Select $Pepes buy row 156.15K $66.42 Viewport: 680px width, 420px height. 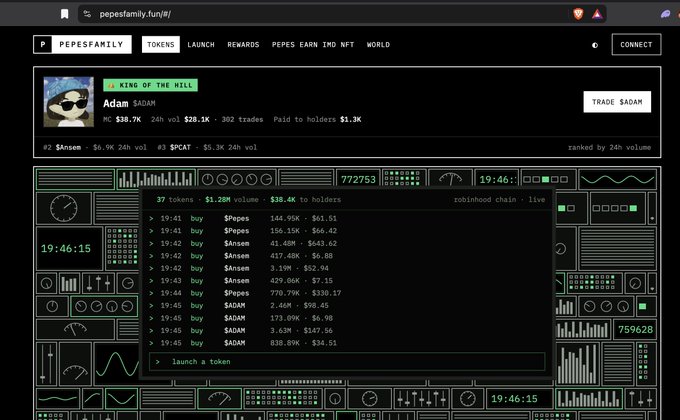(347, 231)
